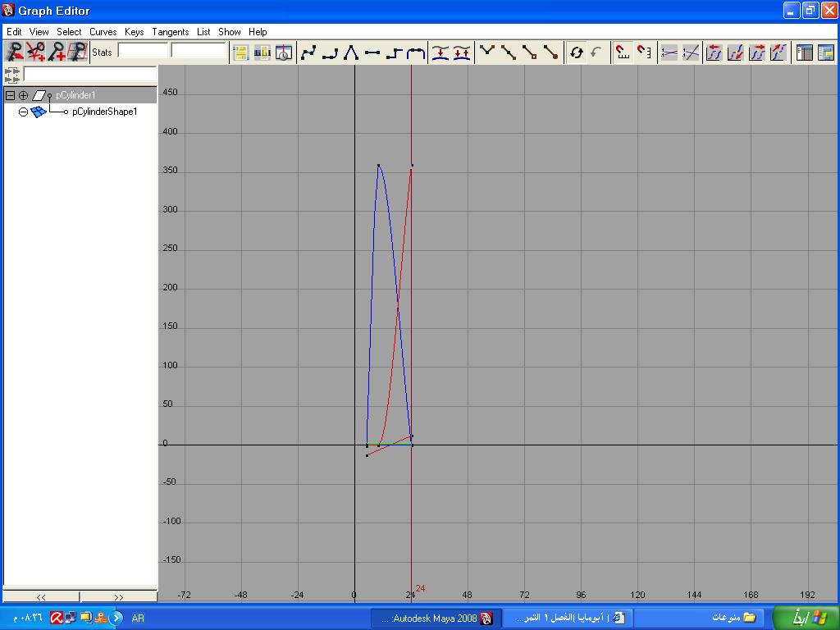The width and height of the screenshot is (840, 630).
Task: Select pCylinder1 in the outliner
Action: point(75,95)
